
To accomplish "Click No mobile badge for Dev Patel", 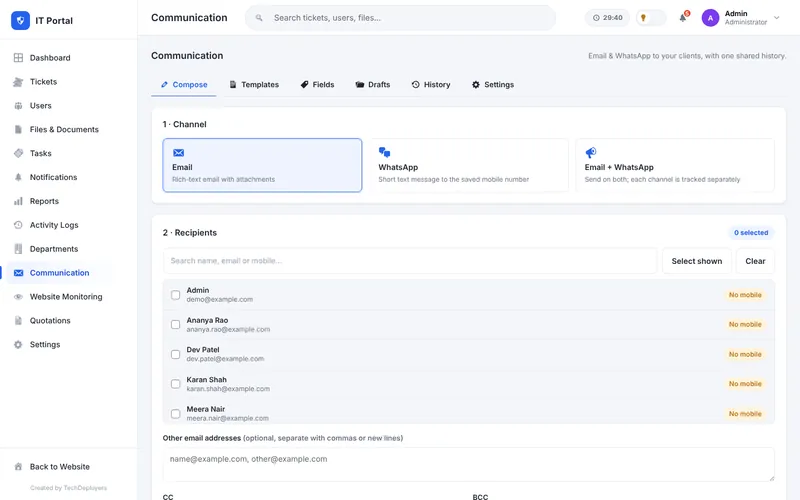I will tap(745, 354).
